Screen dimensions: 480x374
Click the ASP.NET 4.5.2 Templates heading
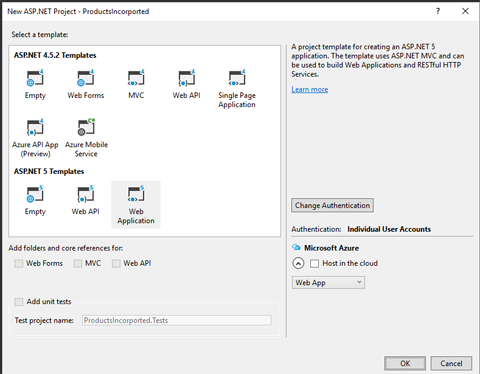pyautogui.click(x=55, y=55)
